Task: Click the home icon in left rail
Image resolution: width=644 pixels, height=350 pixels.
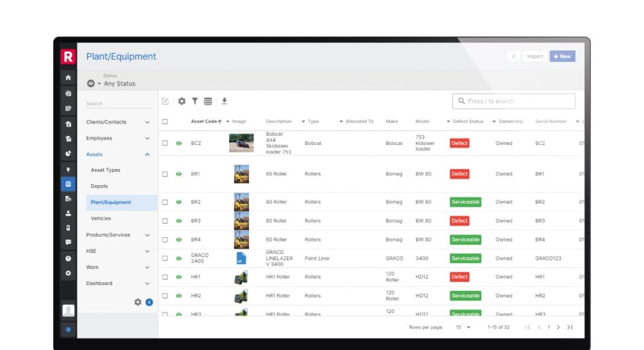Action: click(x=68, y=78)
